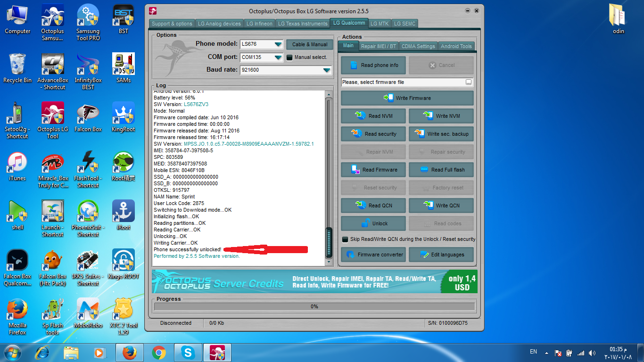Open iRoot desktop icon
This screenshot has height=362, width=644.
click(124, 215)
